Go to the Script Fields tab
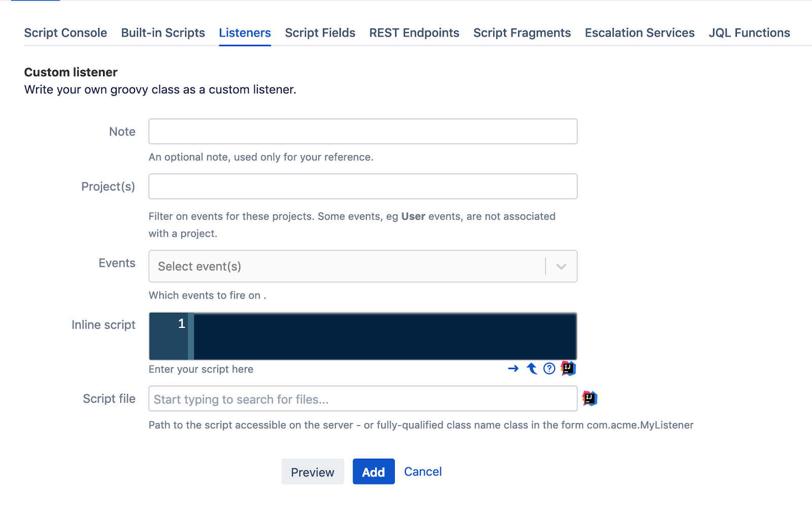 (320, 33)
